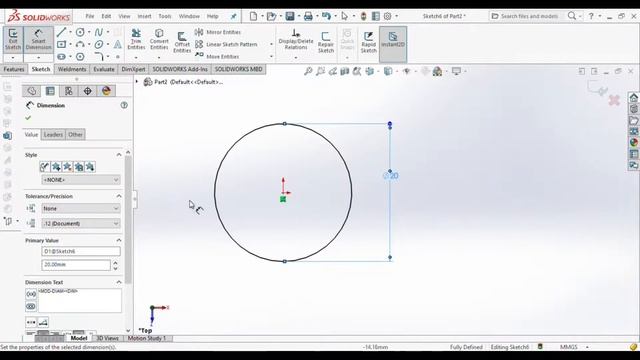Screen dimensions: 640x360
Task: Click the Print icon
Action: [x=308, y=16]
